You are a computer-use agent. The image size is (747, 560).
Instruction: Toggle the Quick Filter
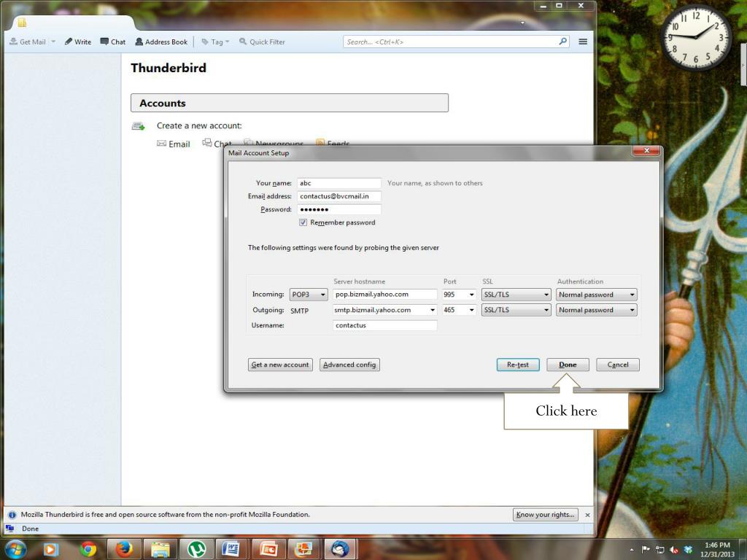pos(262,42)
